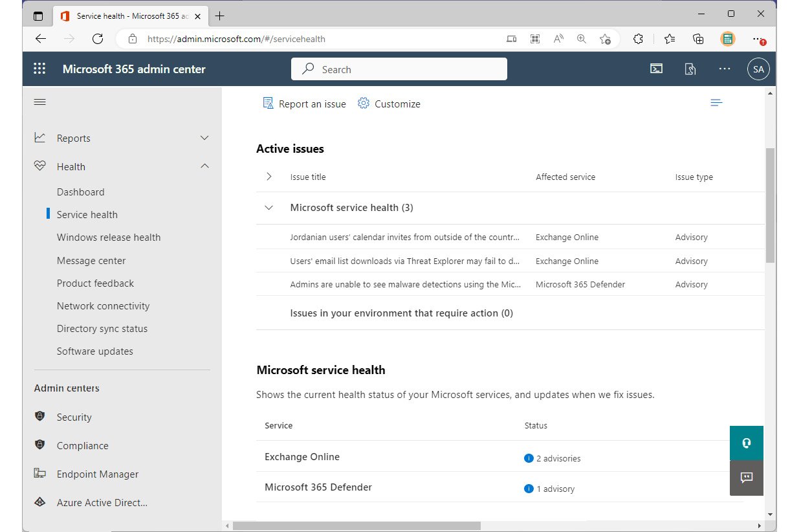Open browser settings and more ellipsis
Screen dimensions: 801x532
coord(758,39)
